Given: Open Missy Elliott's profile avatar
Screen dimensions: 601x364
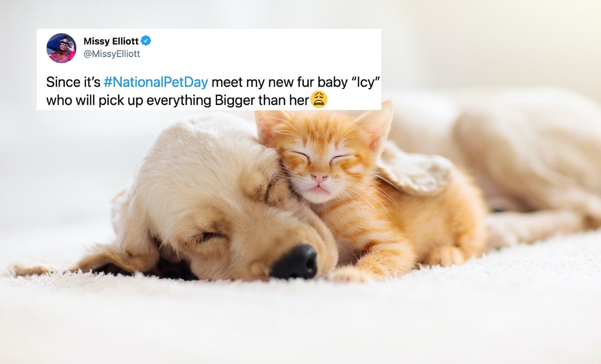Looking at the screenshot, I should coord(61,48).
